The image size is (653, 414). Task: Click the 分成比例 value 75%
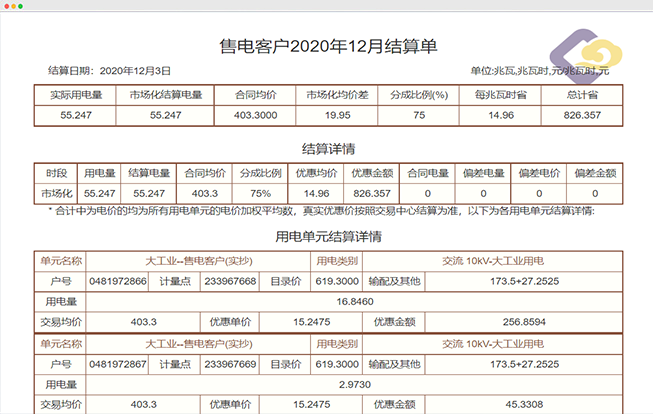click(260, 193)
